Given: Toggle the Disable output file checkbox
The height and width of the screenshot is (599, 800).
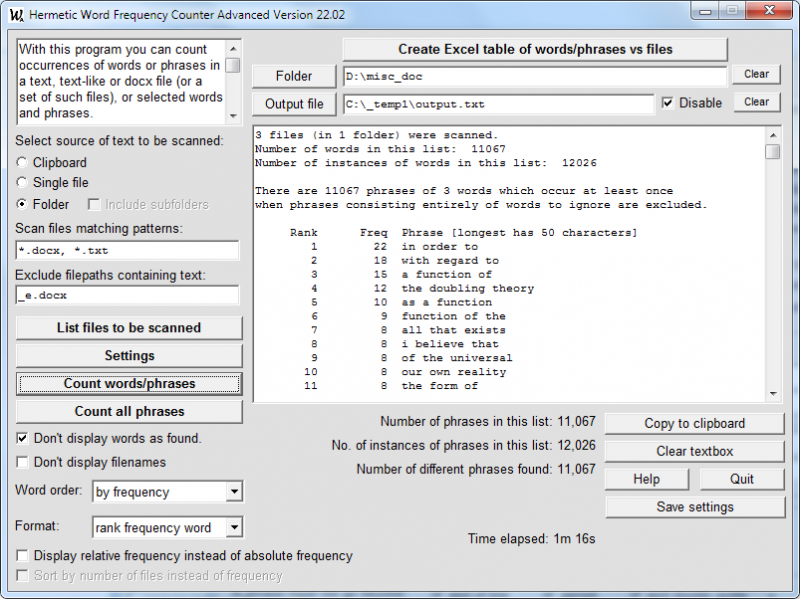Looking at the screenshot, I should [x=667, y=103].
